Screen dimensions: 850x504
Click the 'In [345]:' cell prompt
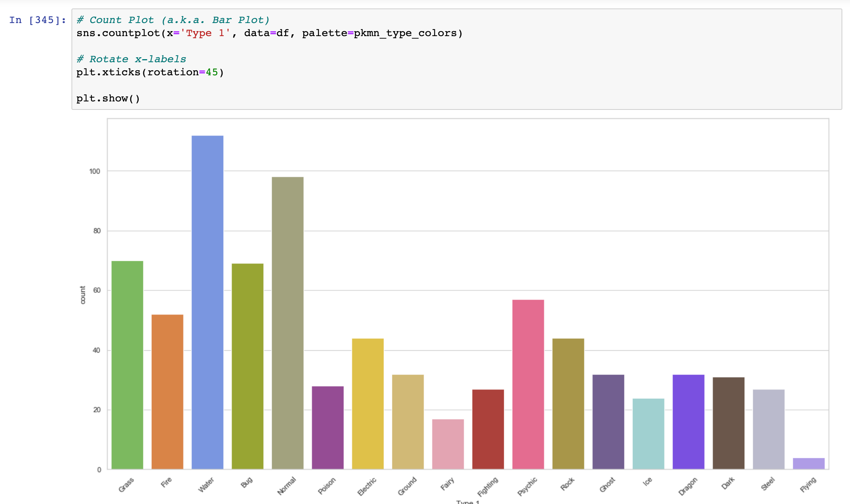37,20
